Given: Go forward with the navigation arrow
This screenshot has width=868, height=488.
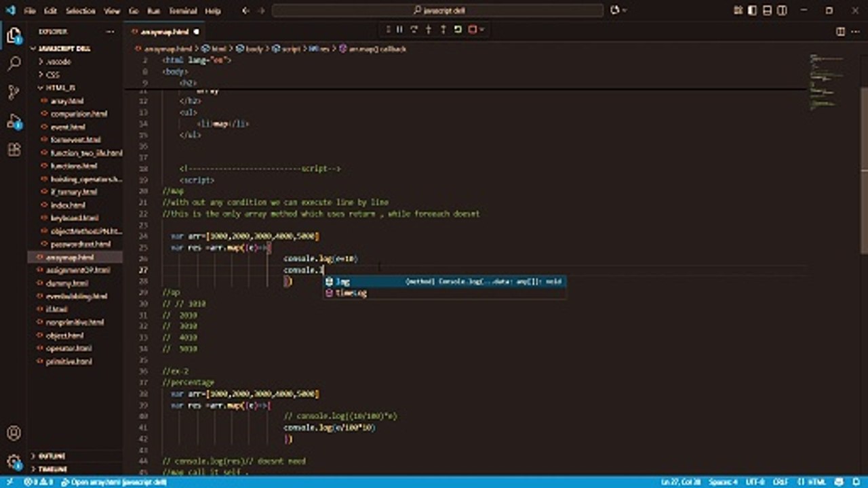Looking at the screenshot, I should pyautogui.click(x=262, y=11).
